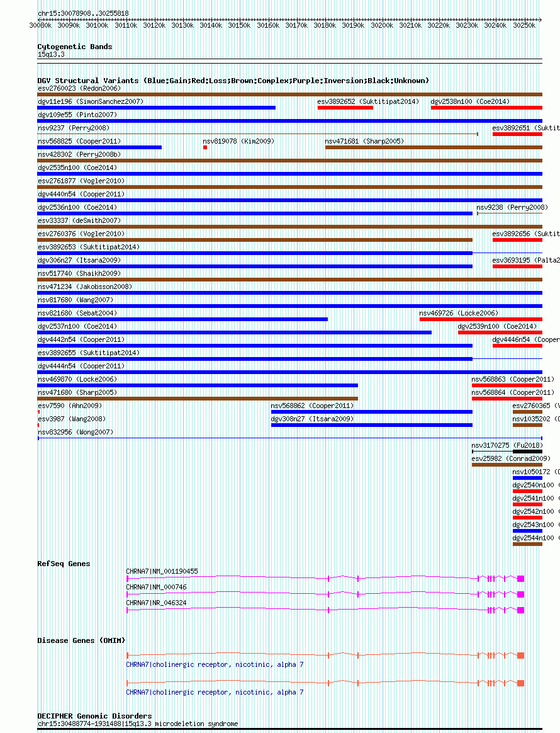Open variant dgv306n27 (Itsara2009)
Screen dimensions: 560x733
click(79, 260)
